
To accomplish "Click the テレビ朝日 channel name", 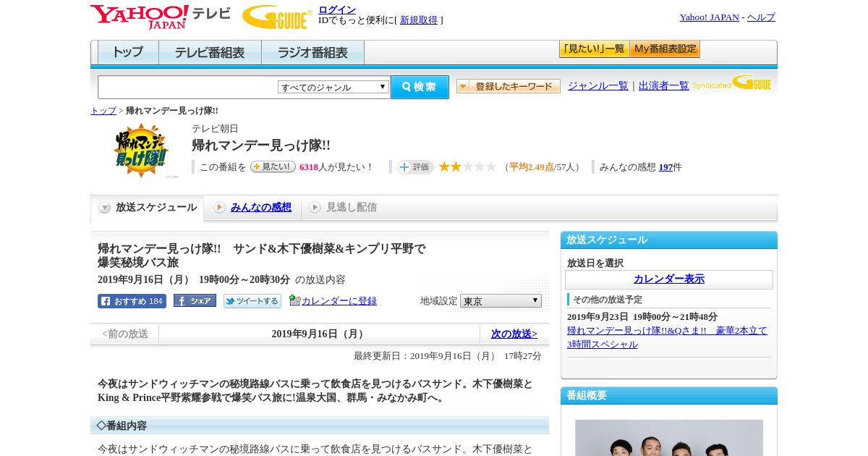I will 215,129.
